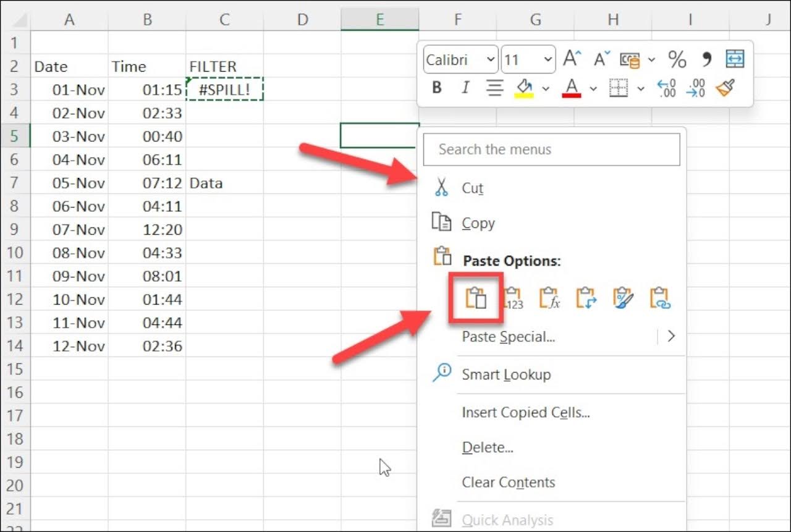Choose the Paste Formatting icon
Image resolution: width=791 pixels, height=532 pixels.
tap(624, 298)
